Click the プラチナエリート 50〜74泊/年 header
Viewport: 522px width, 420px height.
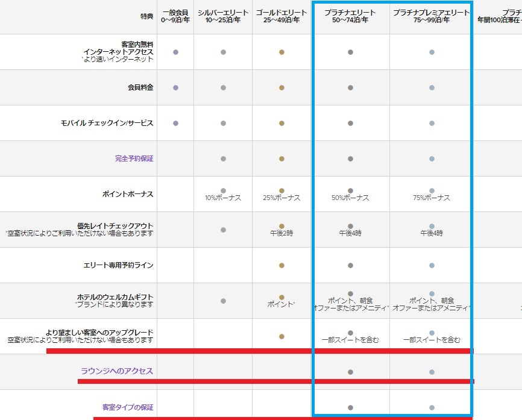tap(350, 16)
